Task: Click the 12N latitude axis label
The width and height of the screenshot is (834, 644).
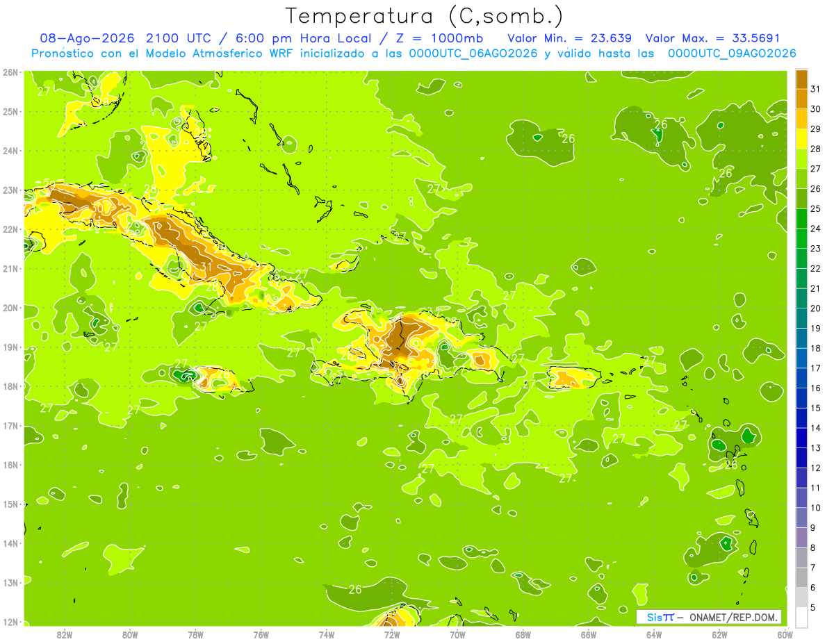Action: [x=10, y=622]
